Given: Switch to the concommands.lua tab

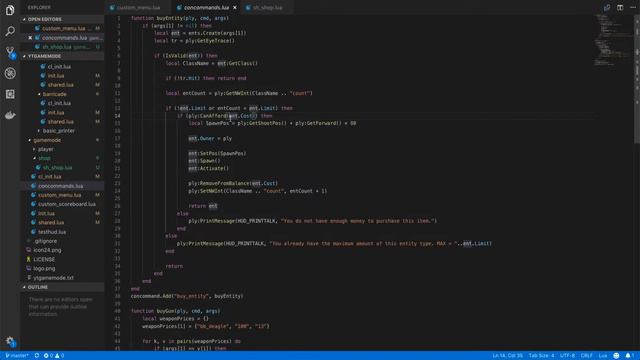Looking at the screenshot, I should [x=206, y=7].
